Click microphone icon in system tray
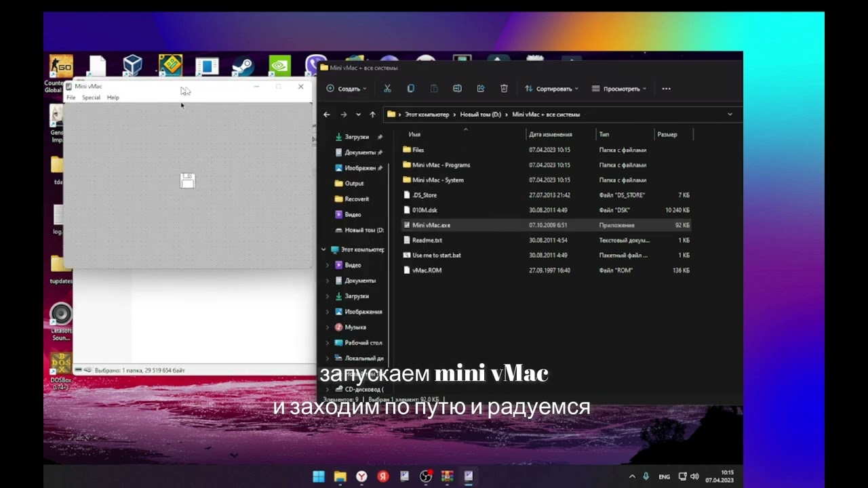 646,476
